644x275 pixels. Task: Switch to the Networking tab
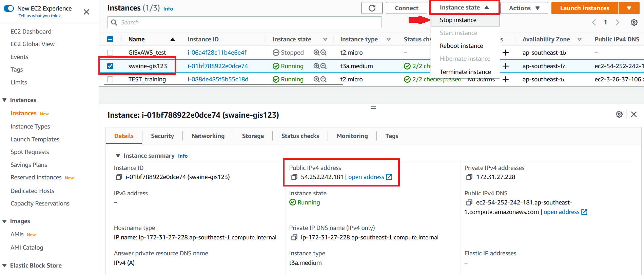[x=208, y=136]
